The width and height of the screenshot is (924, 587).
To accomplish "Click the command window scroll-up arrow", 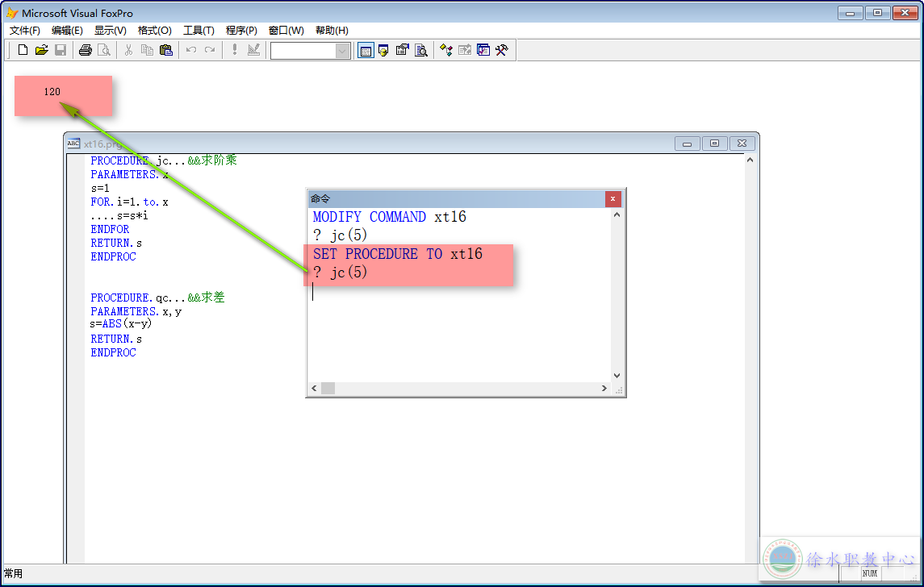I will tap(617, 215).
